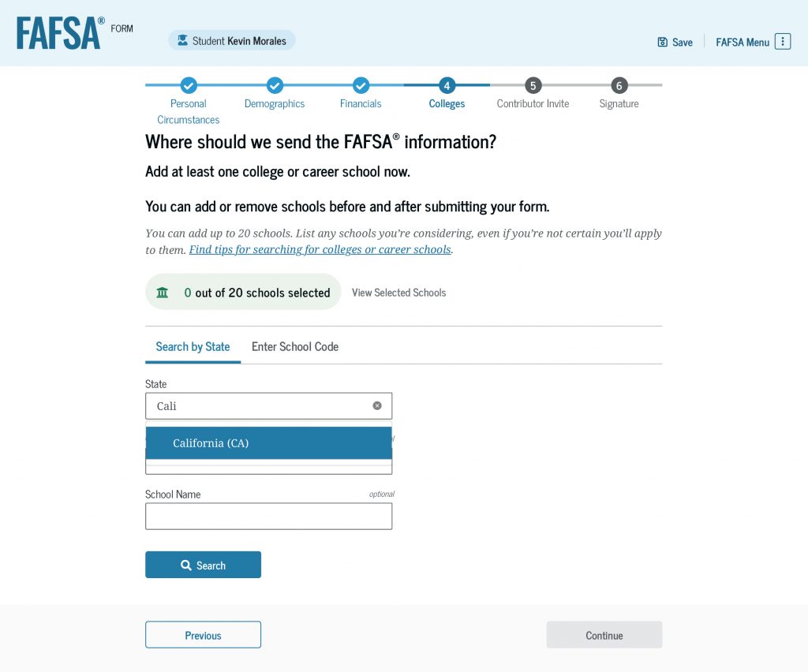Select the Personal Circumstances completed step
Image resolution: width=808 pixels, height=672 pixels.
(188, 85)
